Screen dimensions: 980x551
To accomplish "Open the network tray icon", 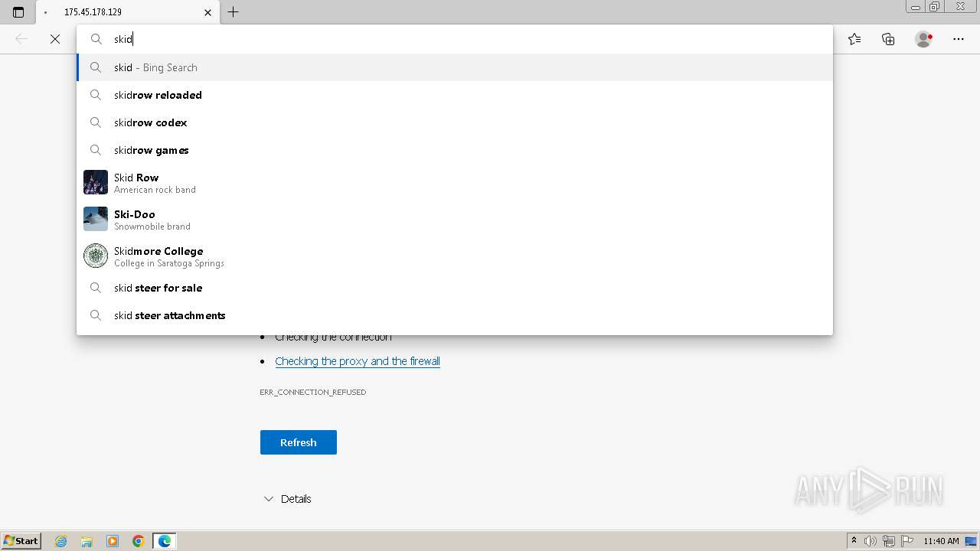I will [x=889, y=541].
